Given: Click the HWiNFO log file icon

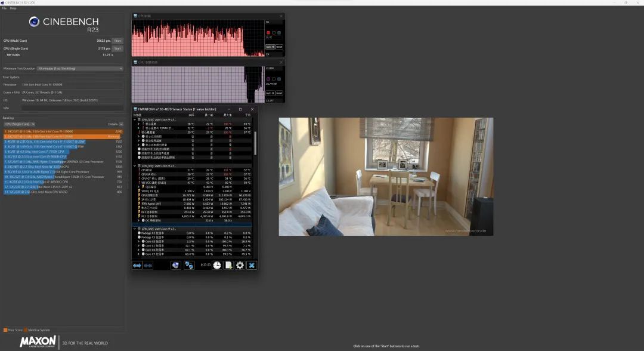Looking at the screenshot, I should [228, 265].
